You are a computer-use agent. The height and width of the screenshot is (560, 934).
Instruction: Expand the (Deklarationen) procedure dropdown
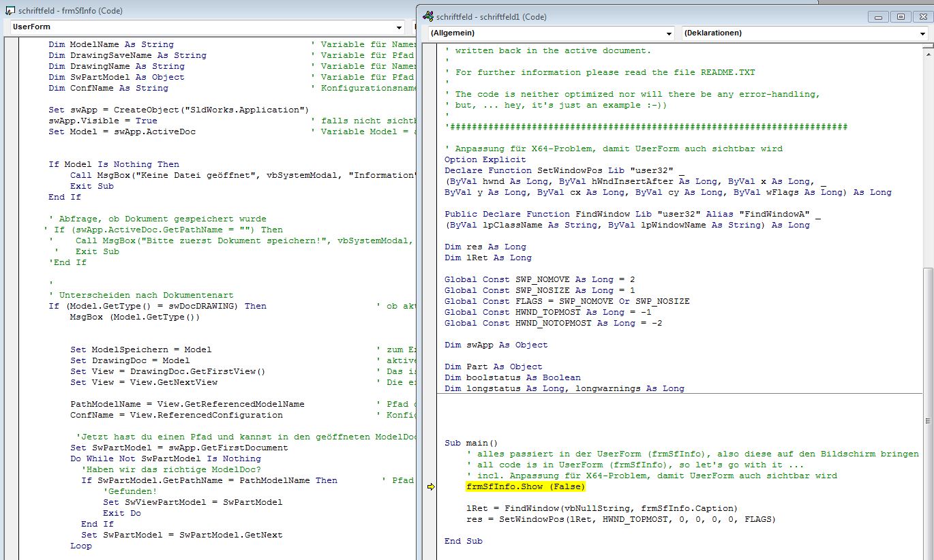pyautogui.click(x=922, y=33)
